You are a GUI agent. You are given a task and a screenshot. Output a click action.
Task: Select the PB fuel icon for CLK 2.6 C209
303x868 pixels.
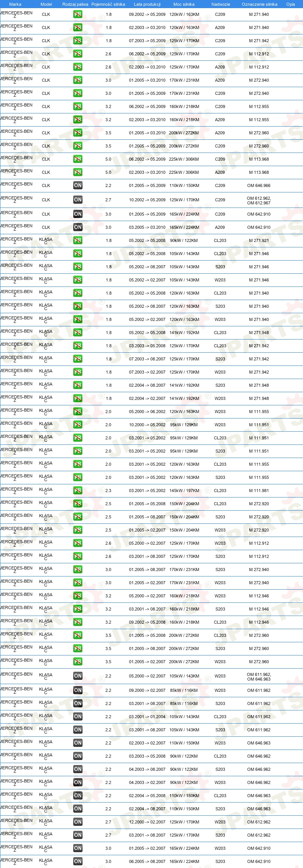point(78,54)
